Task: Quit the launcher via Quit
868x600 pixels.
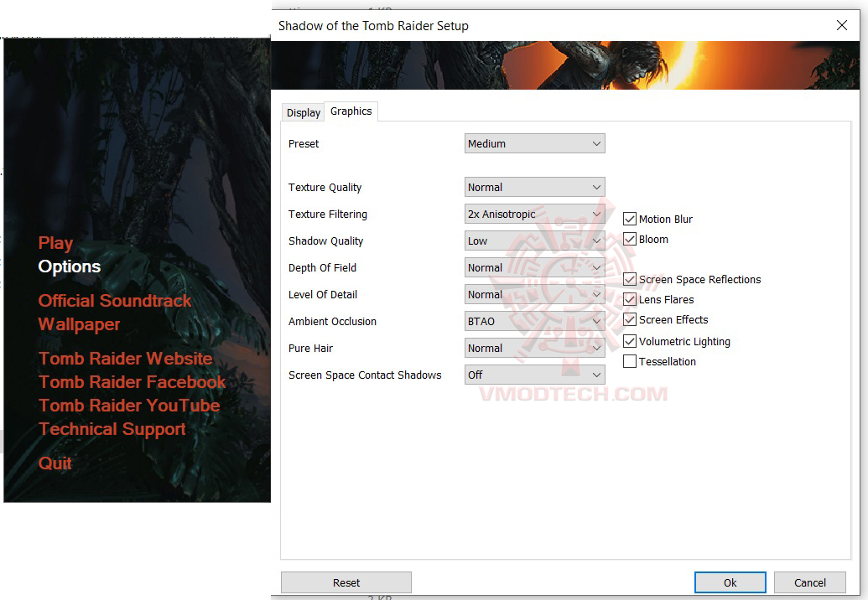Action: pos(55,463)
